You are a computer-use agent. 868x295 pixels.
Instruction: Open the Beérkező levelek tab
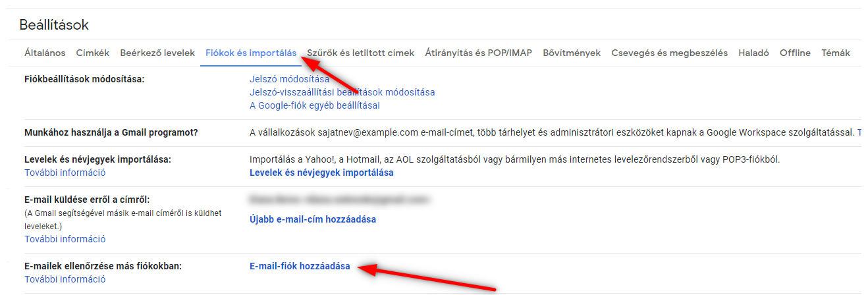pos(157,53)
